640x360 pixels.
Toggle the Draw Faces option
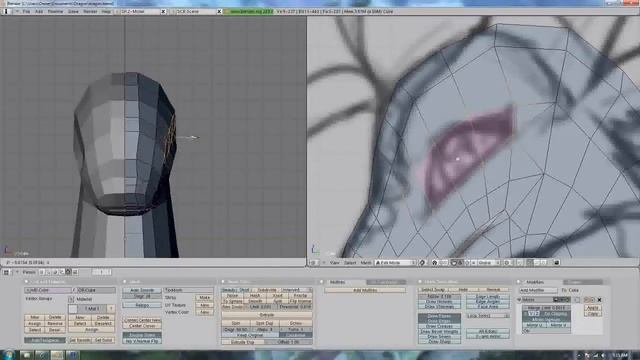439,316
